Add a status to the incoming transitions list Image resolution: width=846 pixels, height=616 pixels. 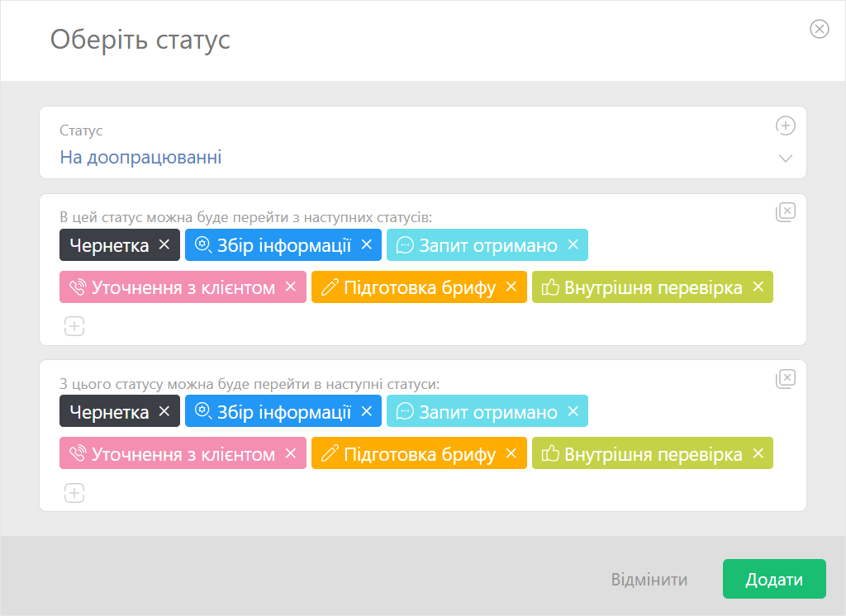point(74,327)
